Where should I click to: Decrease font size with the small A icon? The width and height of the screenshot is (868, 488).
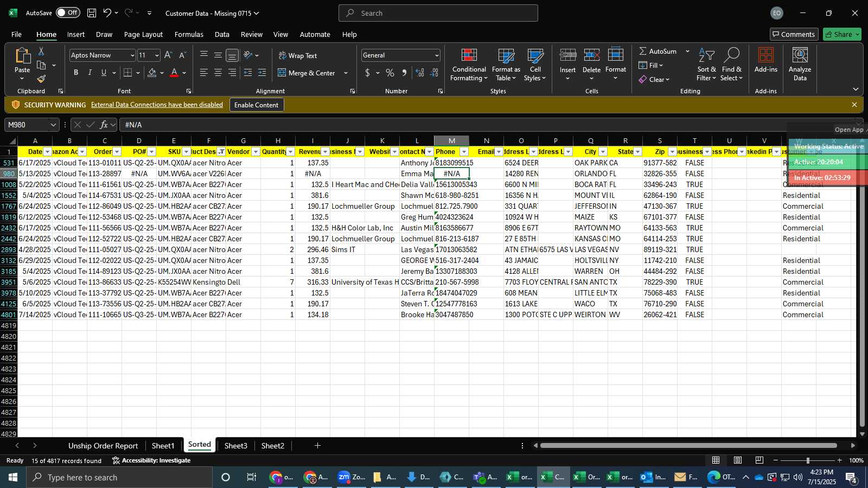click(182, 55)
